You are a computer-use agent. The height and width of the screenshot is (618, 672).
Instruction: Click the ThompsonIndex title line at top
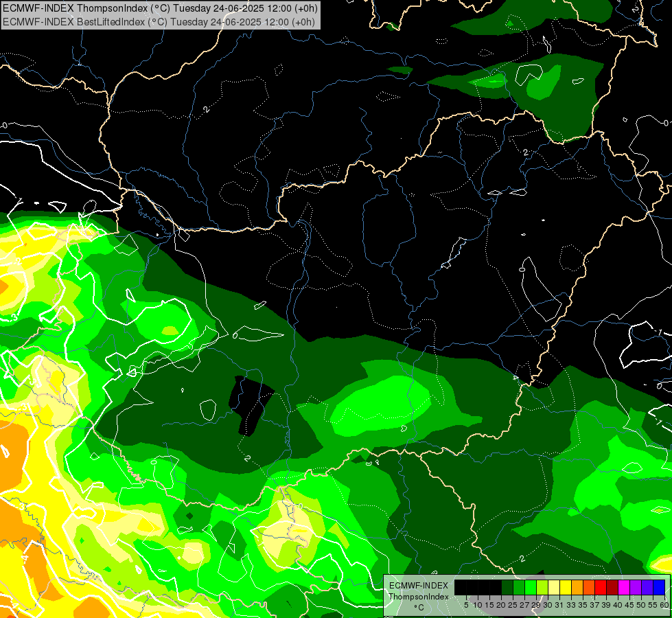(161, 8)
